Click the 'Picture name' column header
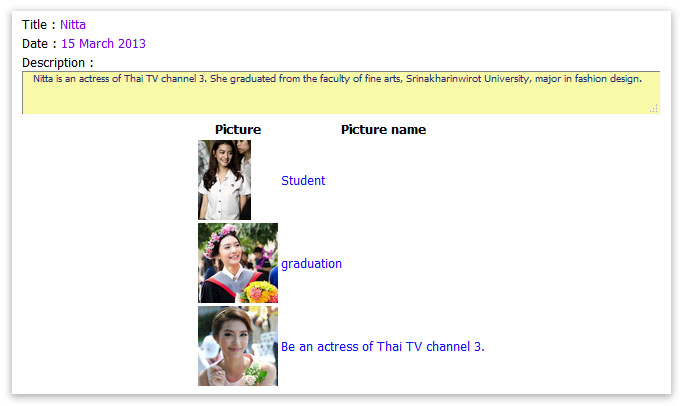 pos(383,130)
